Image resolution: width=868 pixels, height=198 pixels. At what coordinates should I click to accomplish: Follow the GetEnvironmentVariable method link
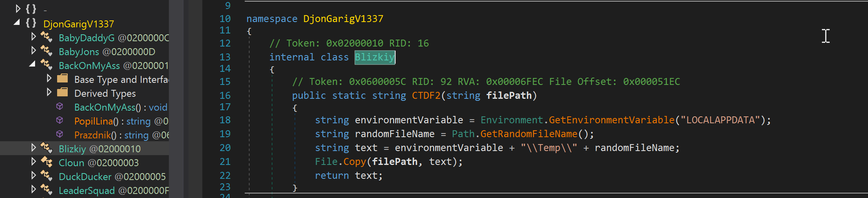(611, 120)
